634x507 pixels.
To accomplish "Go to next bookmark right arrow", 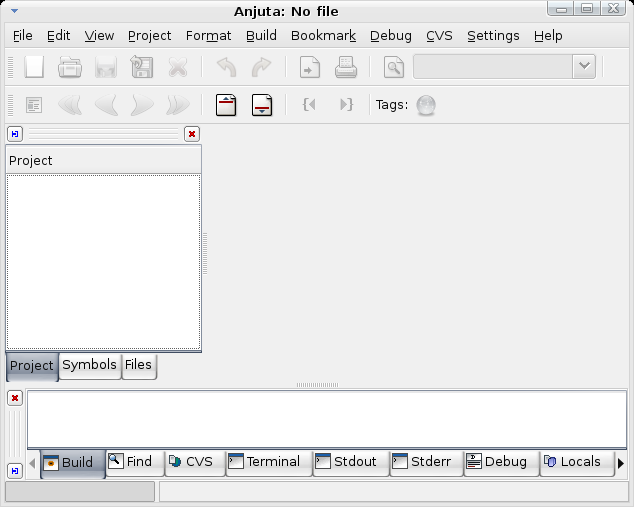I will (x=142, y=105).
